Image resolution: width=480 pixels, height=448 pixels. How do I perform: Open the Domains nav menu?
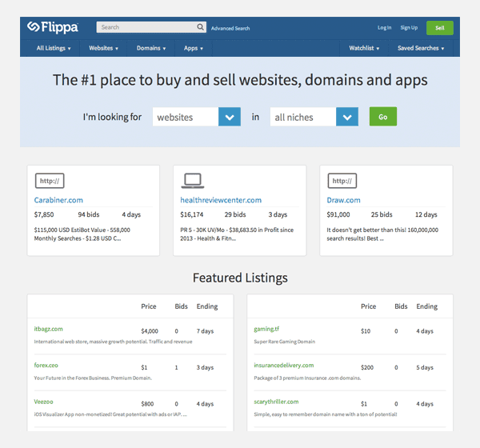(x=151, y=48)
